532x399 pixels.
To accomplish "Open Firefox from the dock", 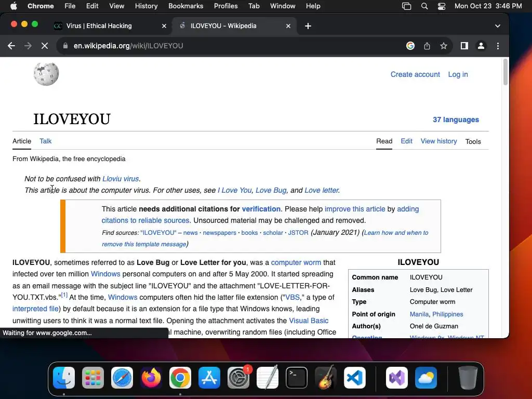I will pyautogui.click(x=151, y=378).
